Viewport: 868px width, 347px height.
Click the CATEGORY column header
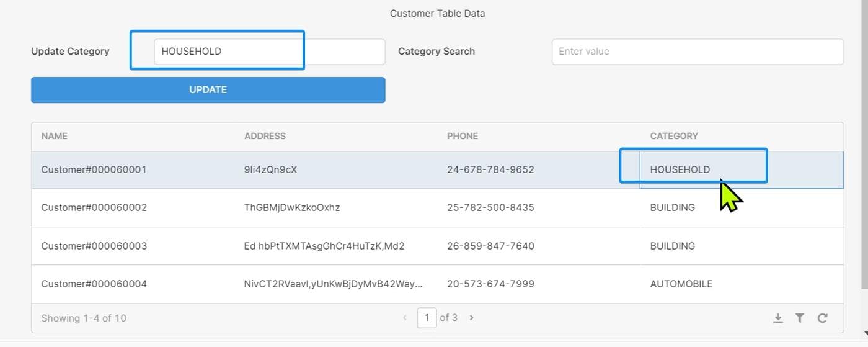(x=674, y=136)
